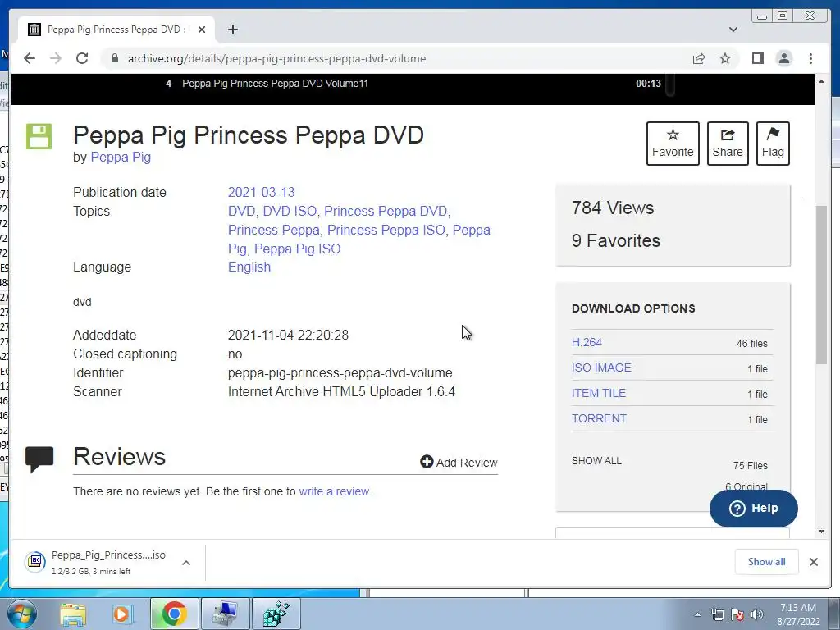Flag this item
This screenshot has height=630, width=840.
[x=773, y=143]
